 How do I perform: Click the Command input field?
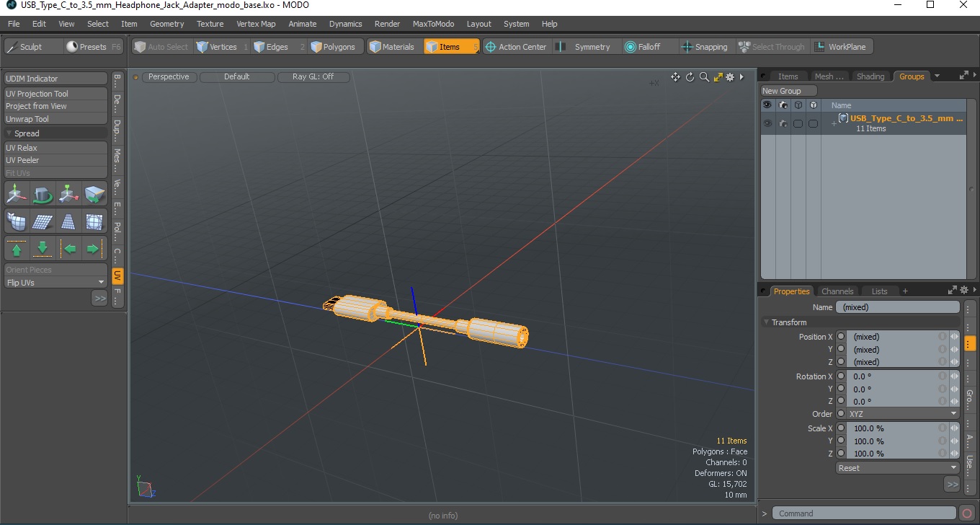tap(865, 513)
